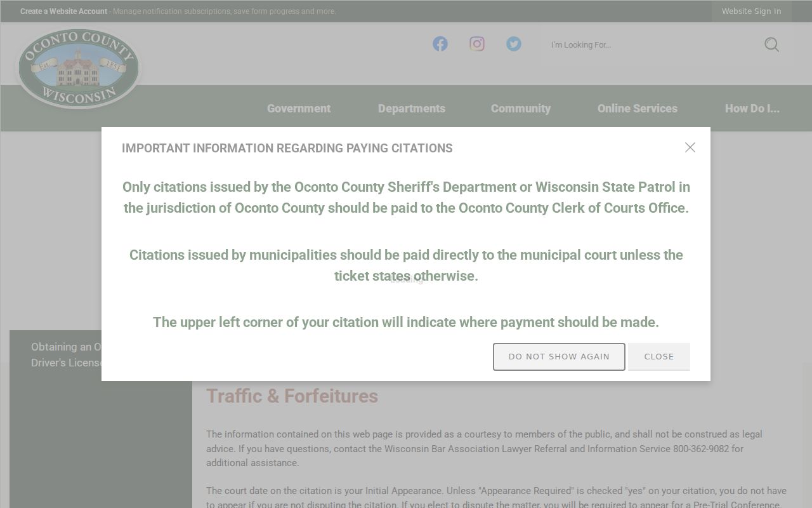Click the Do Not Show Again button
Image resolution: width=812 pixels, height=508 pixels.
tap(559, 356)
